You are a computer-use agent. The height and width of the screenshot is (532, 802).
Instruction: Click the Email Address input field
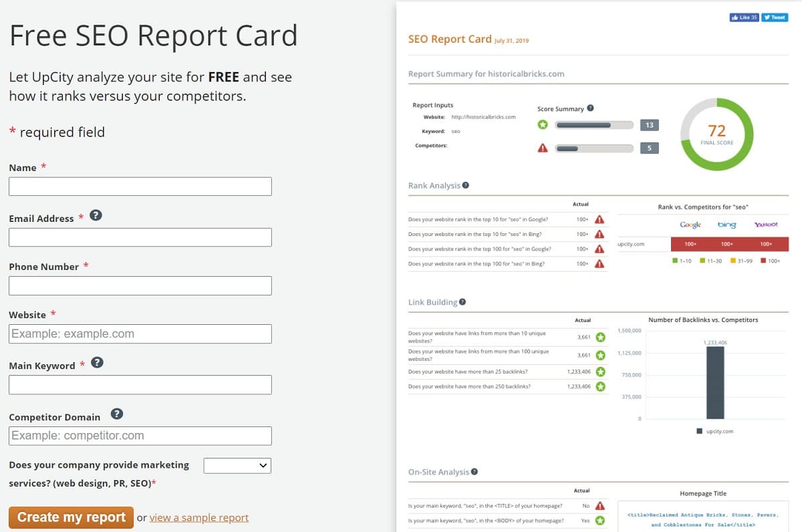140,237
